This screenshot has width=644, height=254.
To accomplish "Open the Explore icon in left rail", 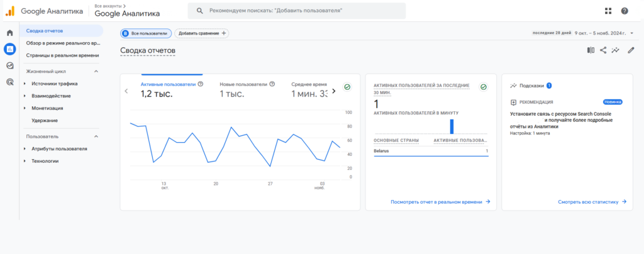I will click(9, 65).
